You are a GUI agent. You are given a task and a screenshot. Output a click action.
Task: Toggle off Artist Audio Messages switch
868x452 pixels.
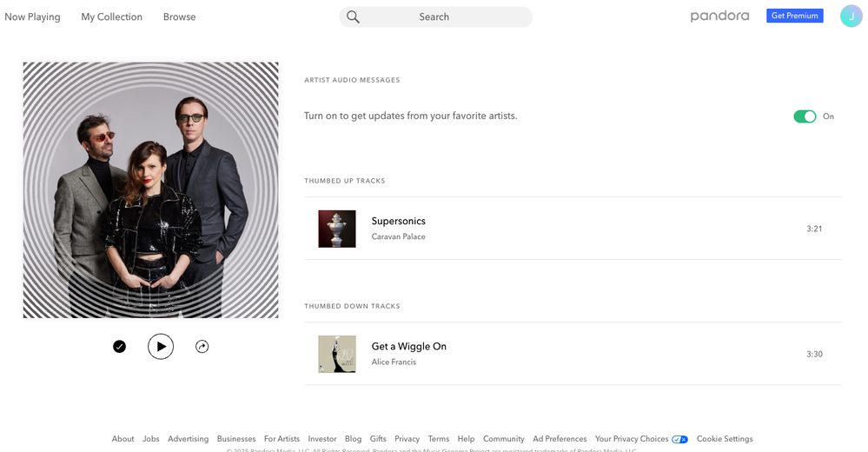(x=805, y=116)
